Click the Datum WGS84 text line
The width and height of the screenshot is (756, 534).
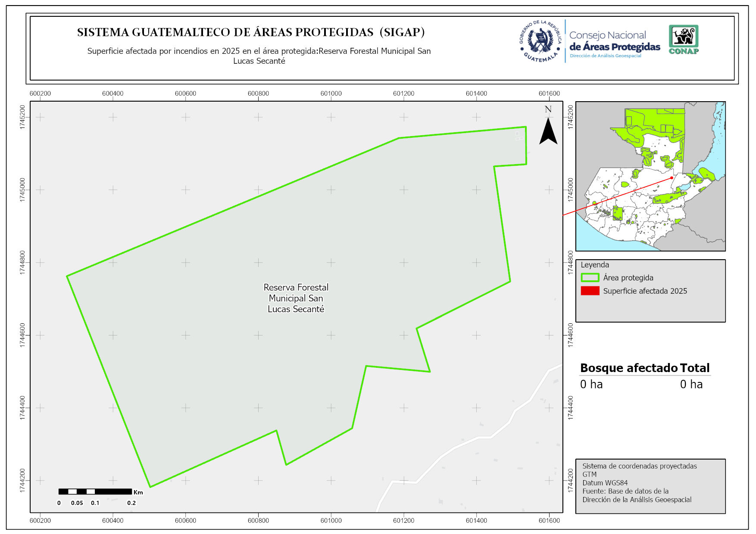pos(605,483)
